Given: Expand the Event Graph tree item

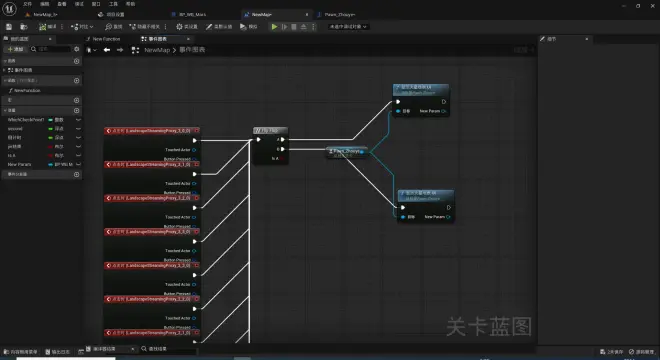Looking at the screenshot, I should 4,70.
